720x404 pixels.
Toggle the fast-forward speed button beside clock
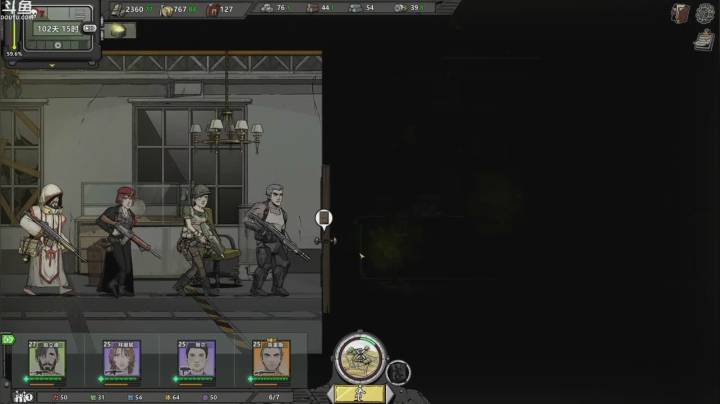[x=90, y=28]
